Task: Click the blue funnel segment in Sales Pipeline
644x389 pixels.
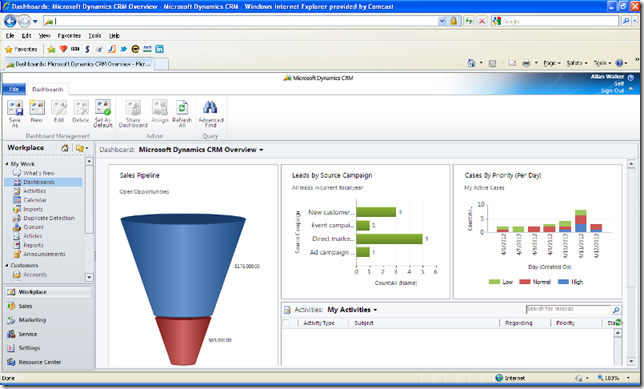Action: (183, 266)
